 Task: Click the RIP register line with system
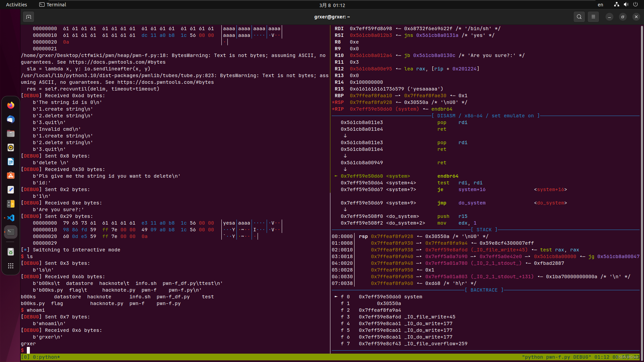[x=392, y=109]
